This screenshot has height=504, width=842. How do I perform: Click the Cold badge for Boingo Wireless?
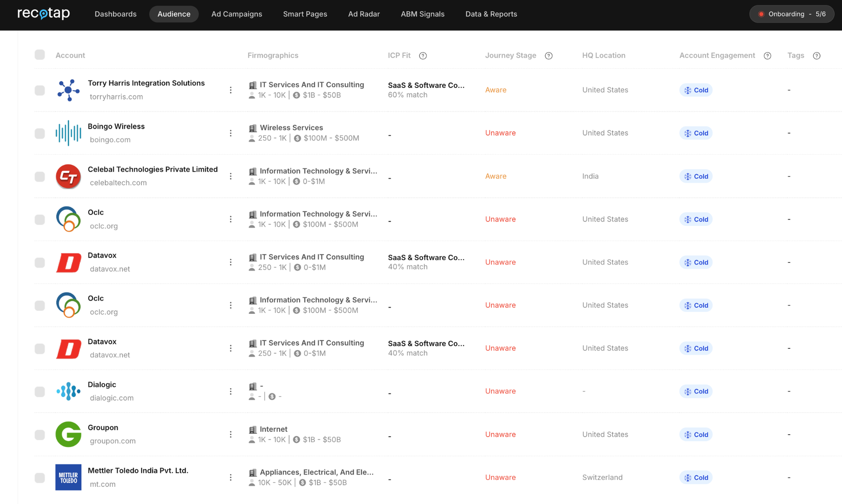[x=695, y=133]
